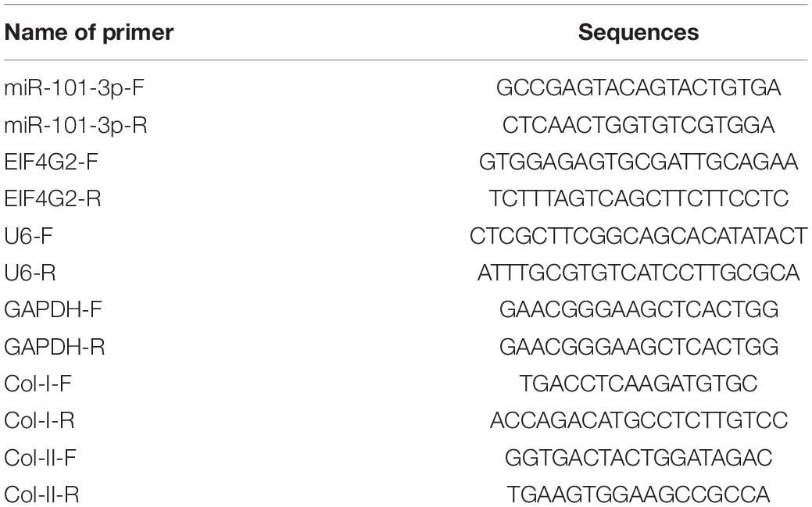
Task: Select the U6-R primer name
Action: point(30,273)
